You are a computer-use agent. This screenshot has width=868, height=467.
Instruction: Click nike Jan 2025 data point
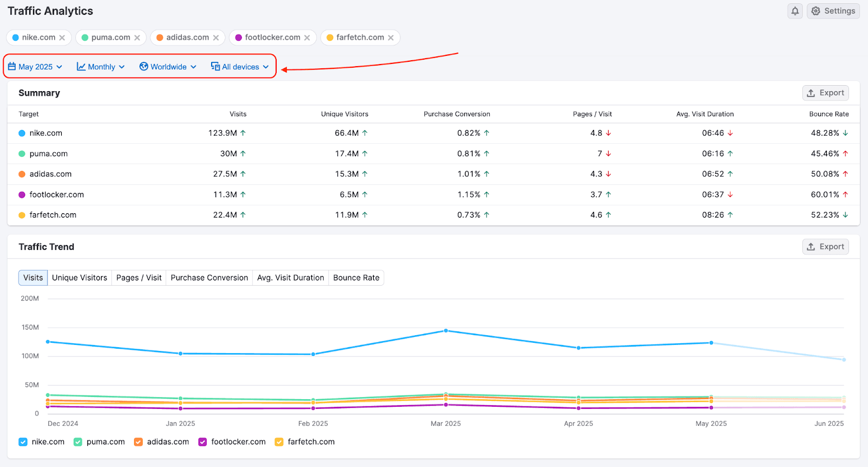point(181,354)
